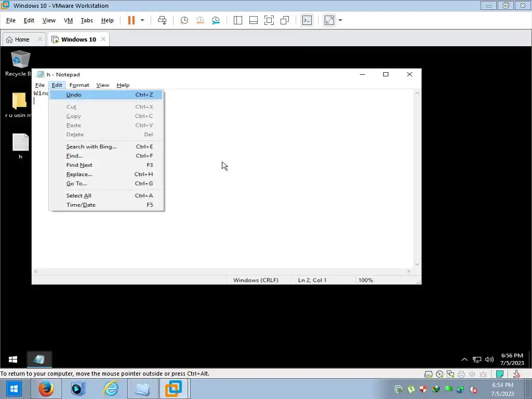532x399 pixels.
Task: Open VMware Help menu
Action: tap(107, 20)
